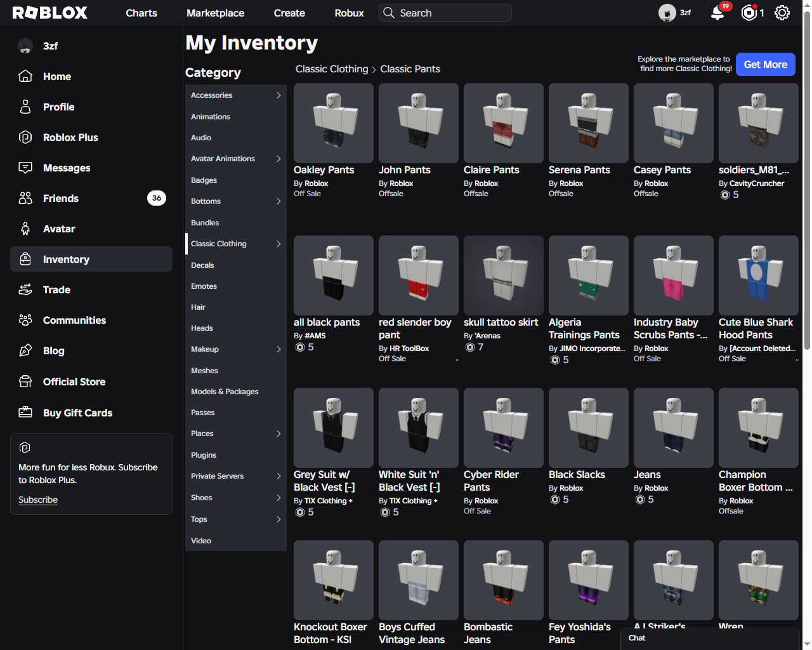Open the Charts tab
812x650 pixels.
[141, 13]
